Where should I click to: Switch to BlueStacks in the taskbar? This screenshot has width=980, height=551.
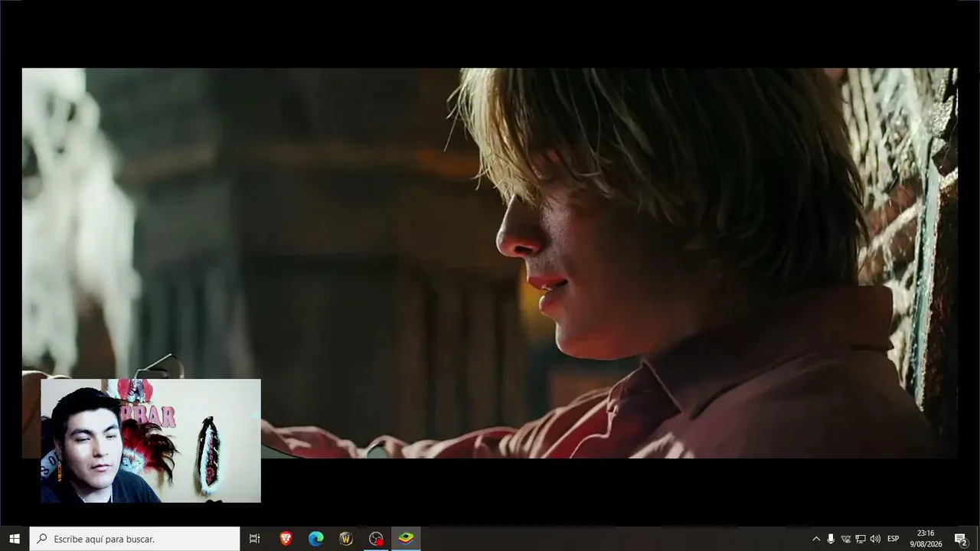tap(406, 539)
